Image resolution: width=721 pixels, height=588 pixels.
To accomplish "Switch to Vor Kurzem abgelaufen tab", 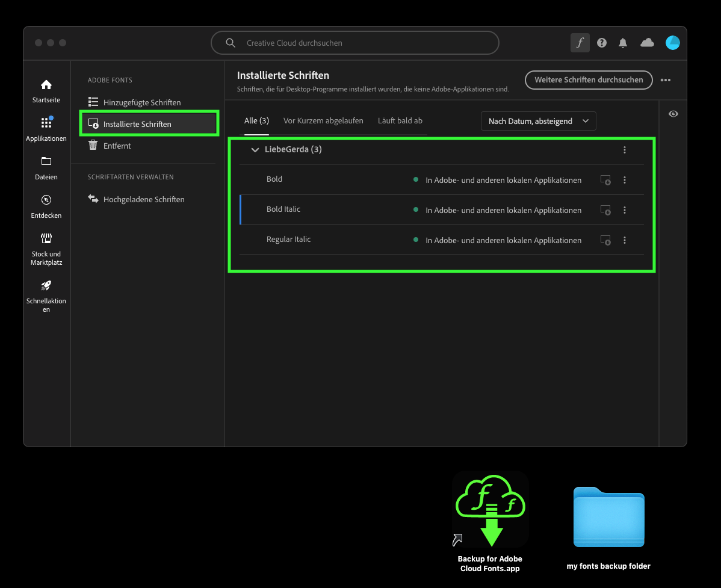I will click(323, 120).
